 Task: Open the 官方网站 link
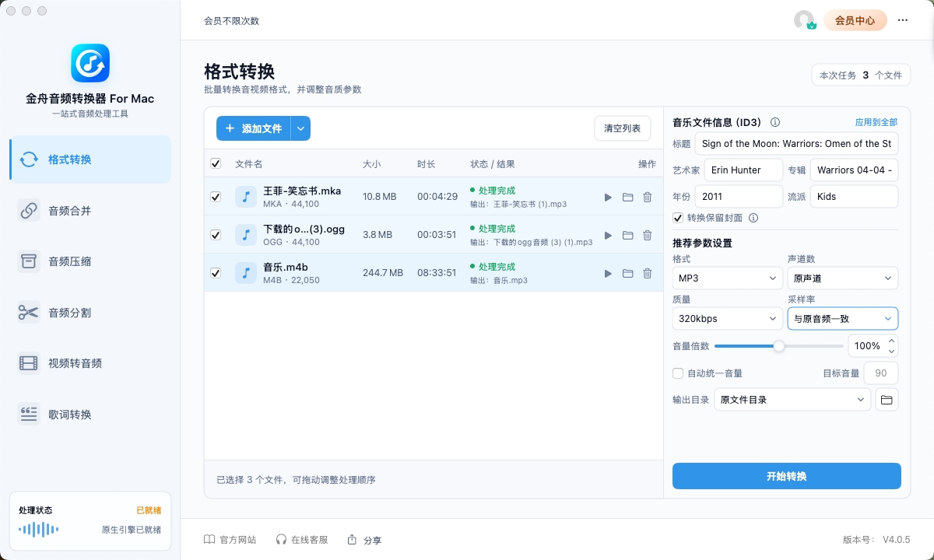[x=230, y=540]
